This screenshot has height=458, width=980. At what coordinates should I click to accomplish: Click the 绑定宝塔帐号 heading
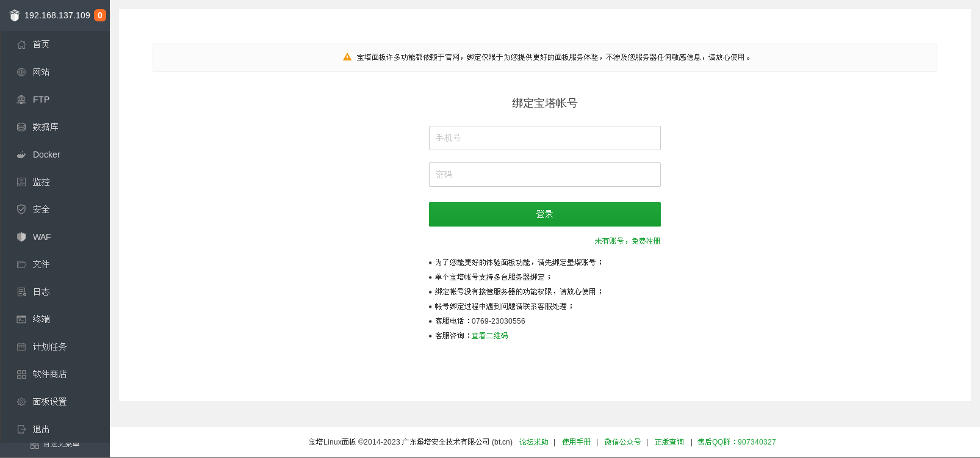(545, 103)
